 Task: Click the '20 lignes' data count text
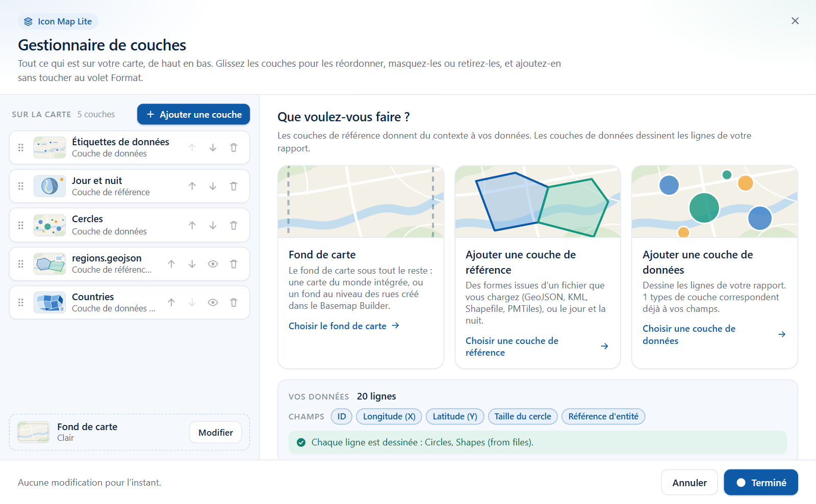[x=376, y=396]
